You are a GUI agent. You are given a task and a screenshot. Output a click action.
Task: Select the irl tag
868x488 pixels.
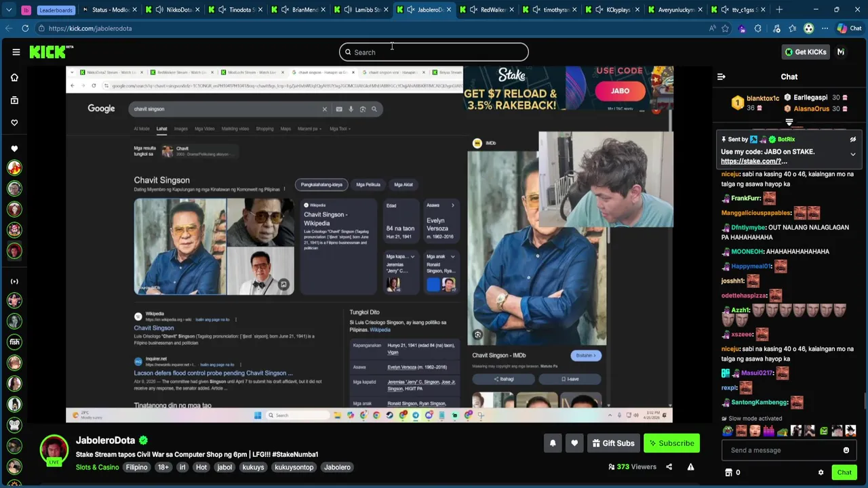(182, 467)
